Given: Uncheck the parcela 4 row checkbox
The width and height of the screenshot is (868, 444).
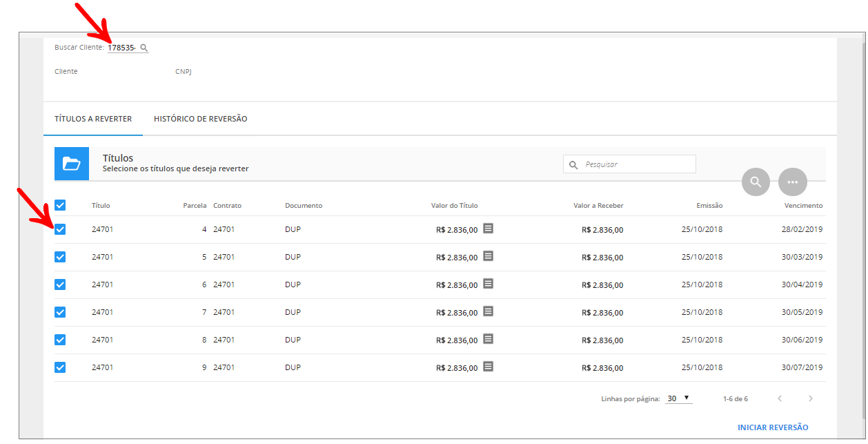Looking at the screenshot, I should click(x=60, y=229).
